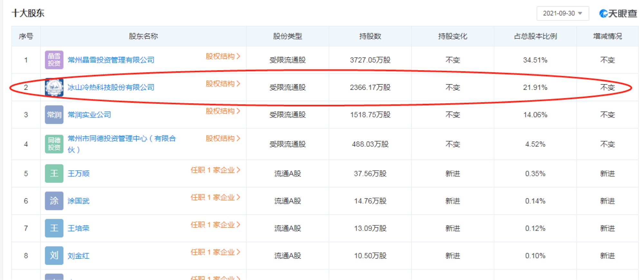Viewport: 644px width, 280px height.
Task: Click 持股变化 不变 in 常州晶雪投资's row
Action: 453,60
